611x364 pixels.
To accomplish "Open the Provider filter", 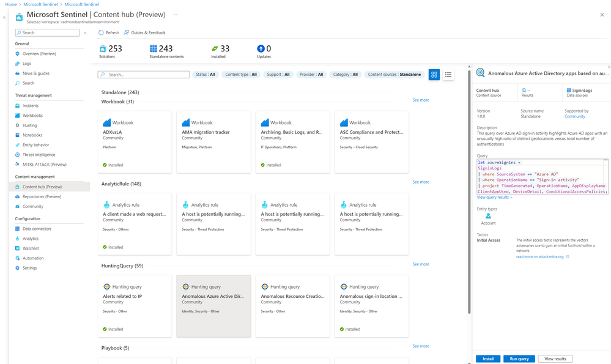I will click(x=311, y=75).
